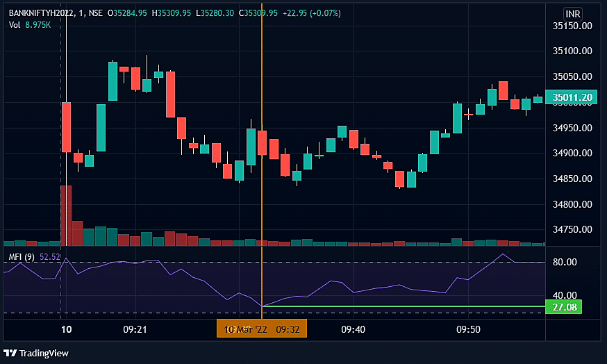Click the BANKNIFTYH2022 symbol title
The height and width of the screenshot is (364, 607).
(x=41, y=13)
